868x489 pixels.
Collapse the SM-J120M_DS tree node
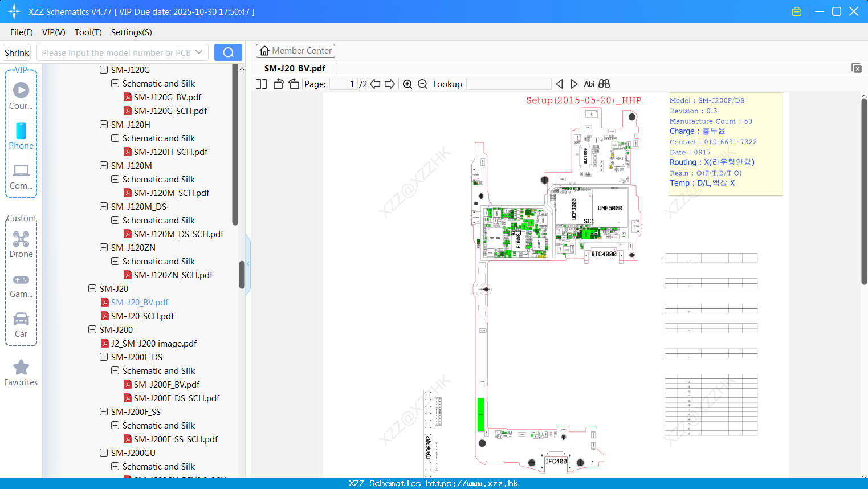click(x=104, y=206)
